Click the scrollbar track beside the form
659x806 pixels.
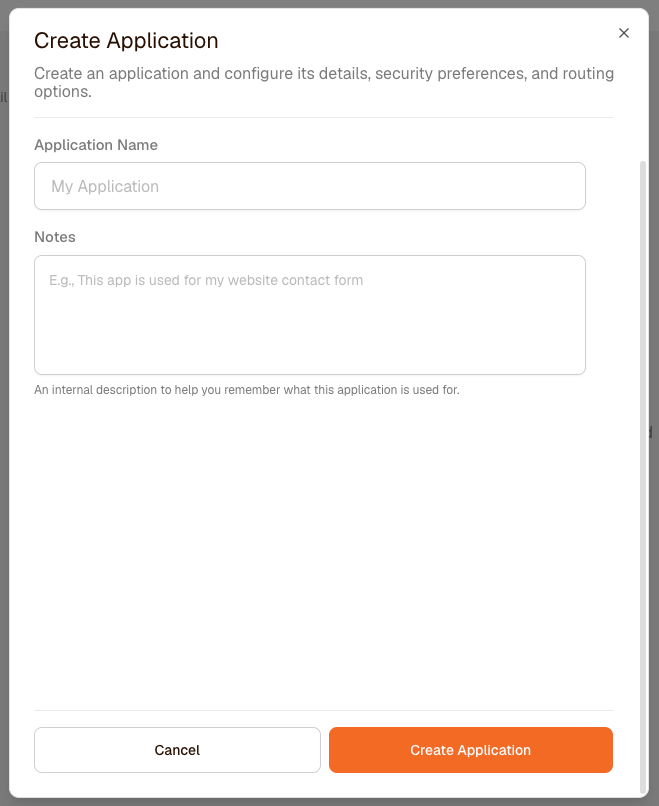point(643,477)
